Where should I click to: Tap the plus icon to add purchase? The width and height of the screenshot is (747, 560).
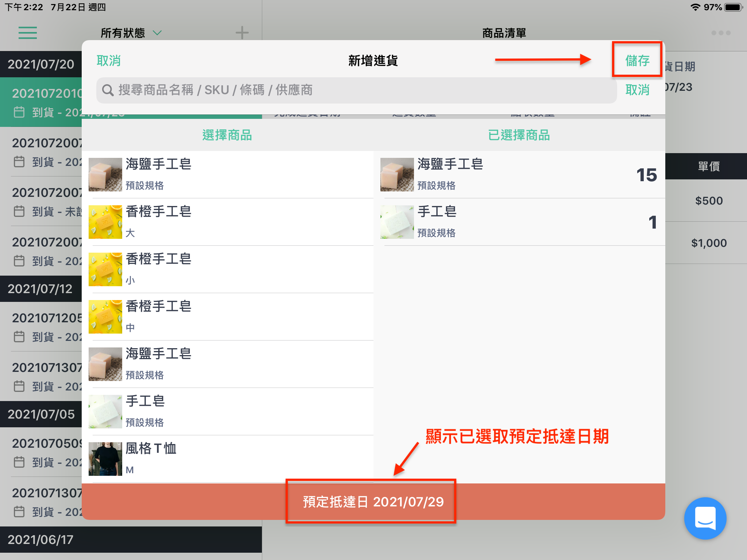[x=242, y=33]
